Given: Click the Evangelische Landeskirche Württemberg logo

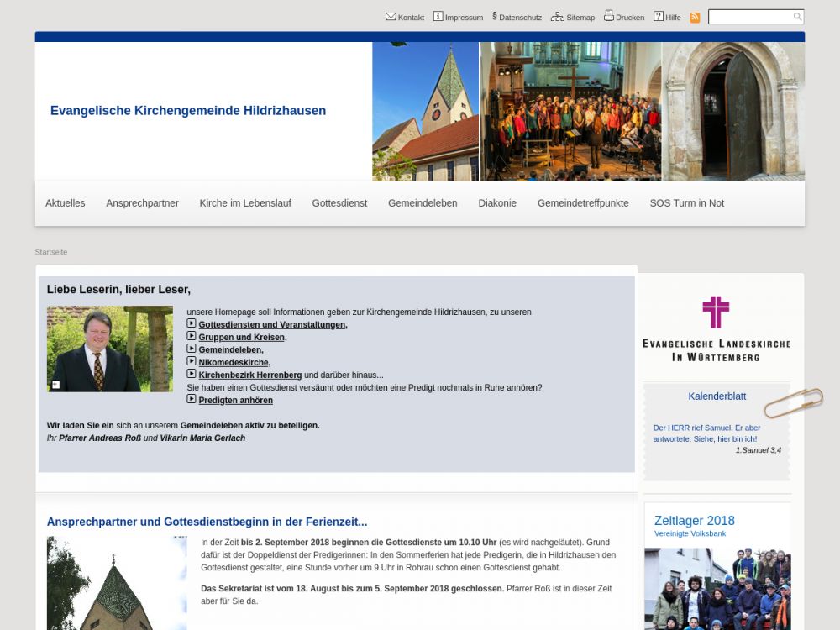Looking at the screenshot, I should point(716,328).
